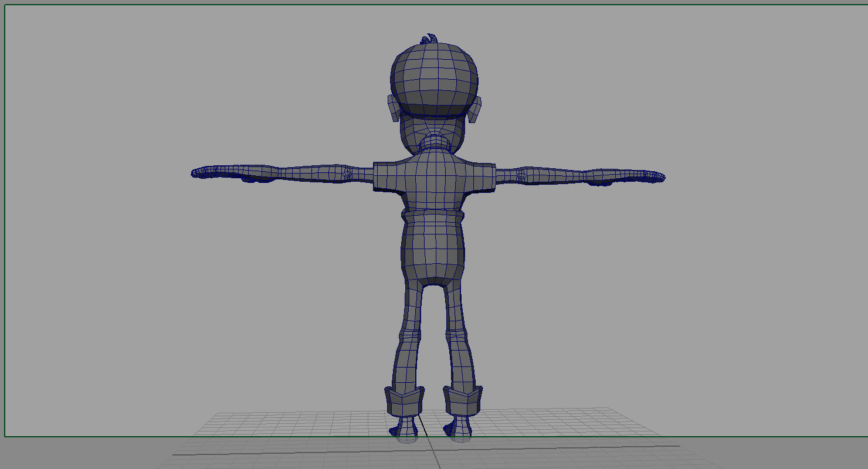Click the collar at the character's neck
This screenshot has height=469, width=868.
pos(435,143)
